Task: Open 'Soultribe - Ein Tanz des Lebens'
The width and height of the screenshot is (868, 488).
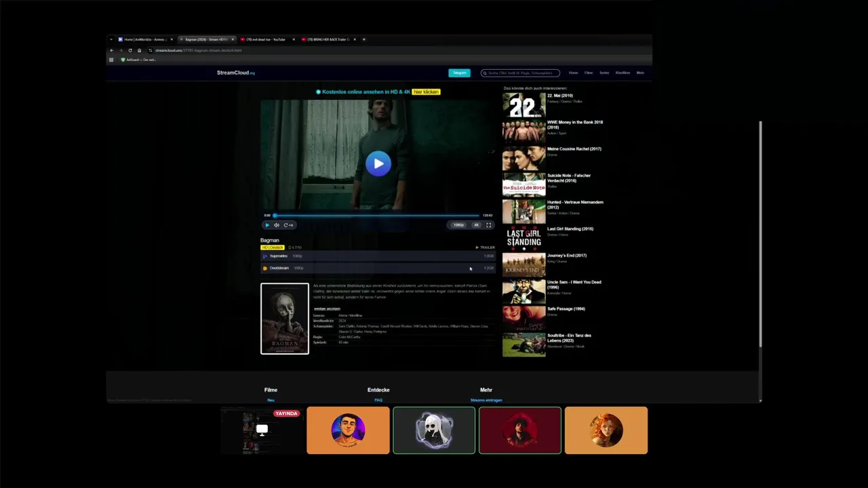Action: 570,338
